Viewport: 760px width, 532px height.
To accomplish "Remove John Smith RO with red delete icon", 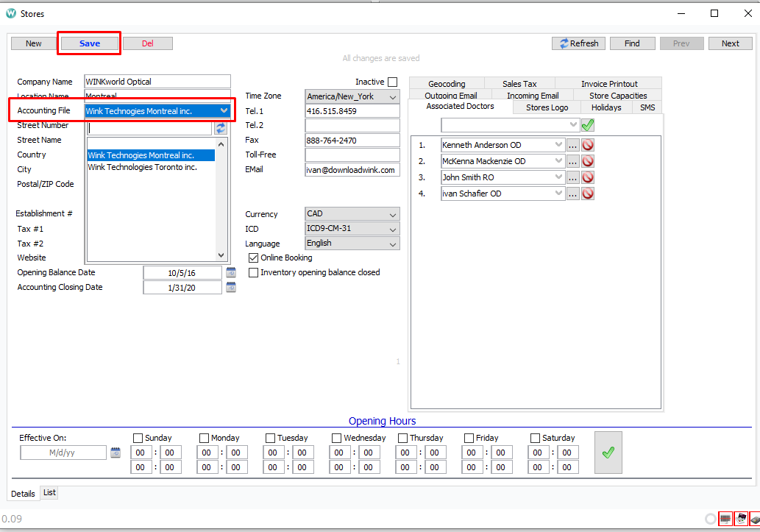I will tap(587, 177).
